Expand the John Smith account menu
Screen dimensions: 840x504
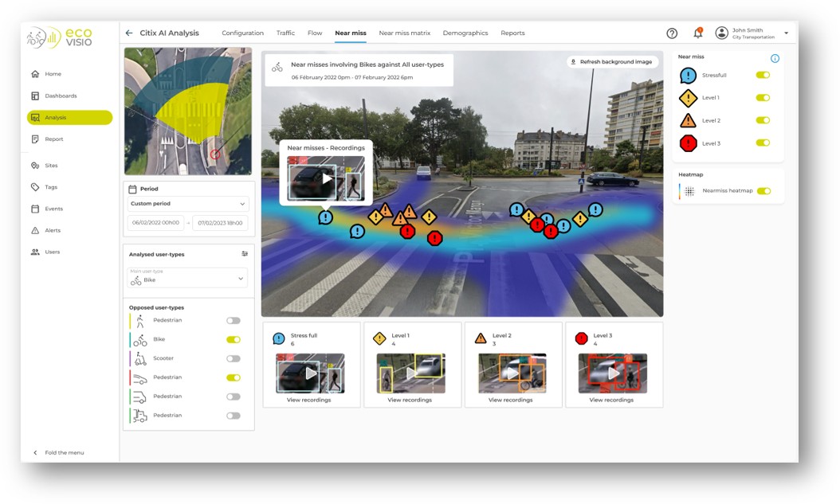click(786, 33)
